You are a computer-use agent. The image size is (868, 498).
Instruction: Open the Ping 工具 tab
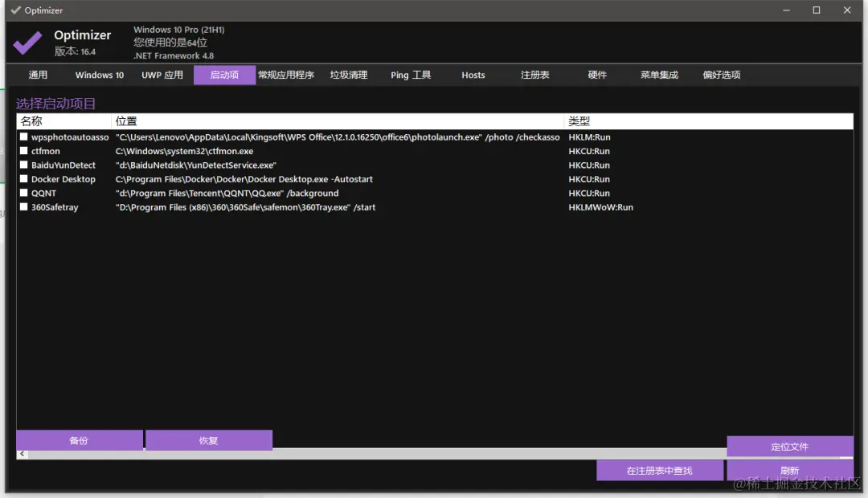[411, 75]
